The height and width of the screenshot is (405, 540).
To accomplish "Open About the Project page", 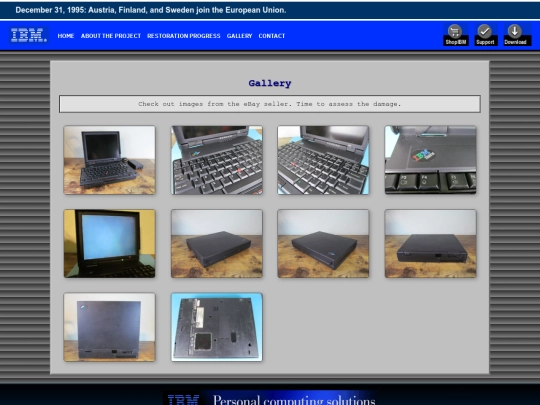I will click(x=111, y=36).
